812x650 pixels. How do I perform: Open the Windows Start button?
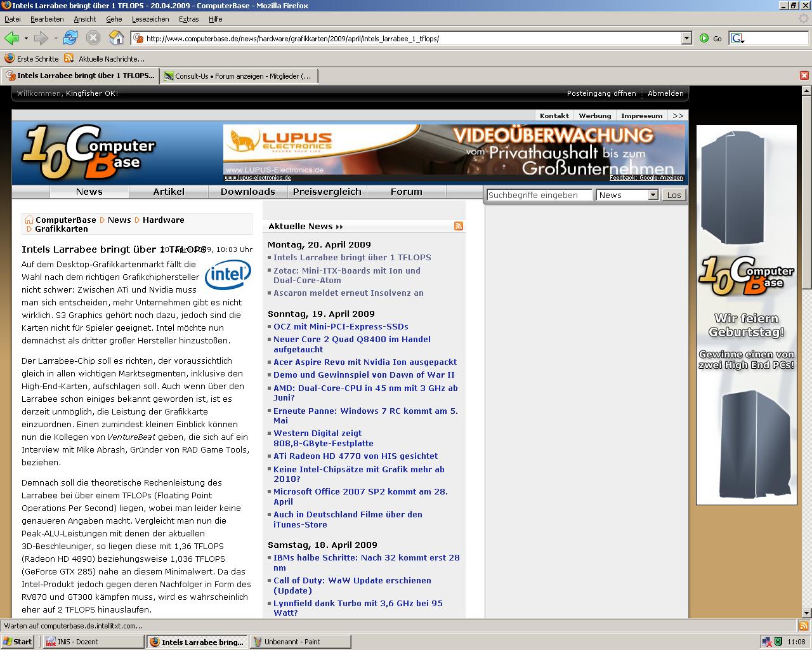18,642
